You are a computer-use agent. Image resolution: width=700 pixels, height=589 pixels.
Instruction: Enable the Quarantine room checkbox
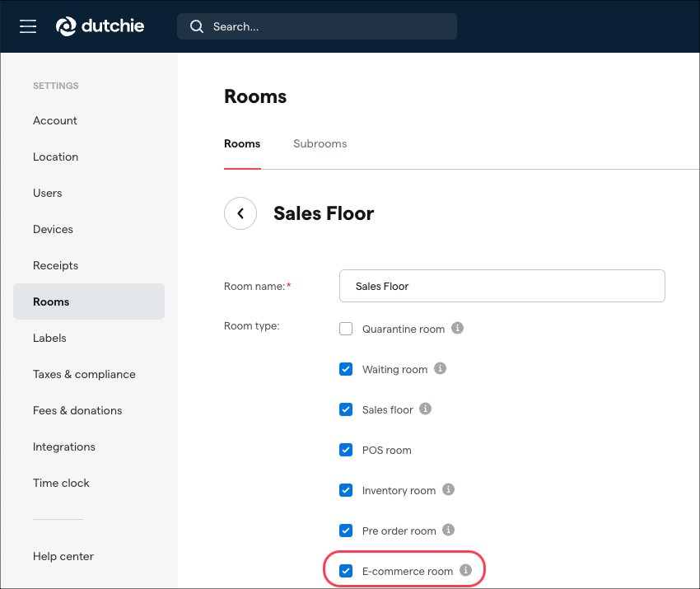346,328
